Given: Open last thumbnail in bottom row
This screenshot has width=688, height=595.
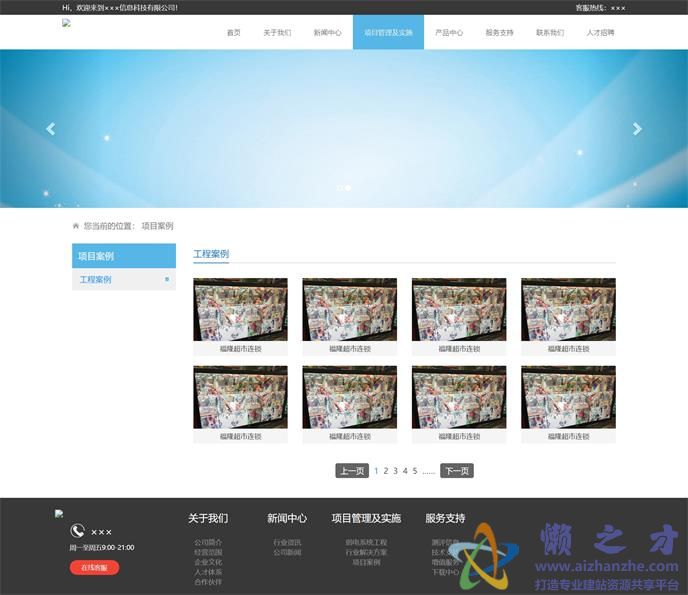Looking at the screenshot, I should pyautogui.click(x=568, y=397).
